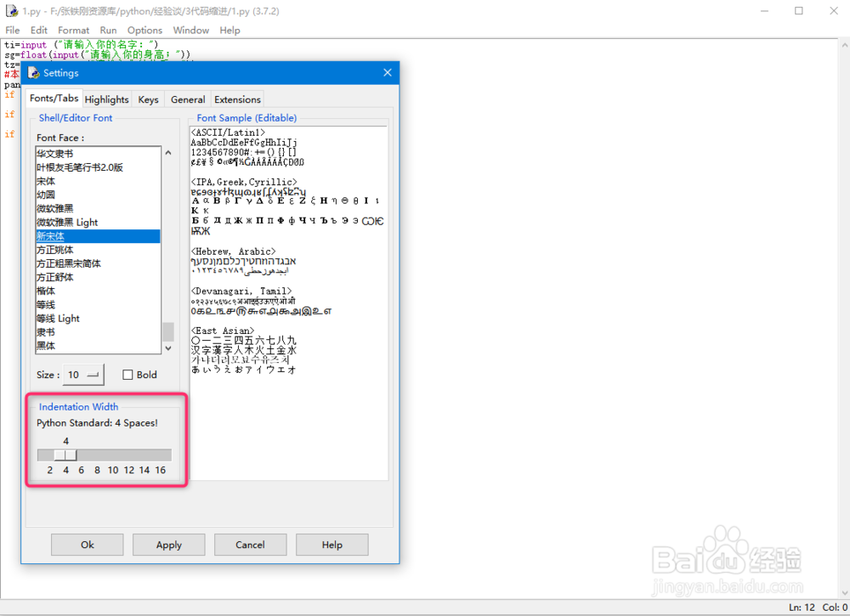The image size is (850, 616).
Task: Select font 幼圆
Action: pyautogui.click(x=98, y=195)
